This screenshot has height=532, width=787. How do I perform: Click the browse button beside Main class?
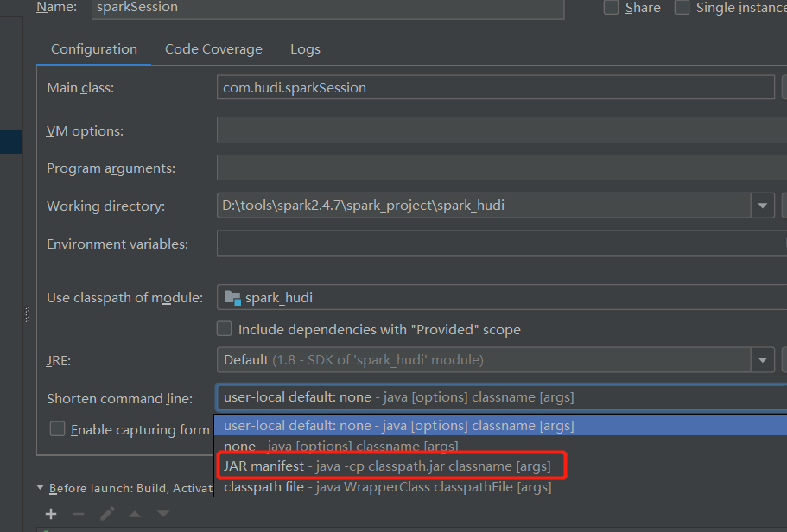click(x=784, y=87)
